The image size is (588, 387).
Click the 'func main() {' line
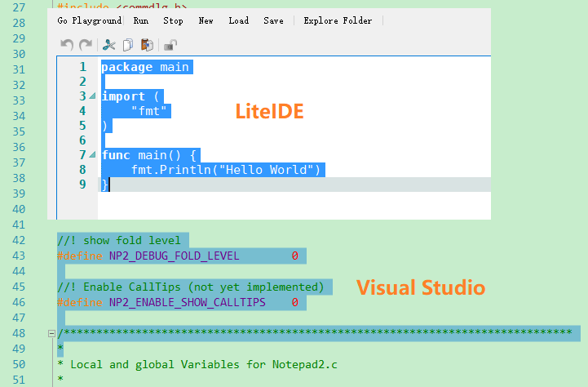click(149, 155)
